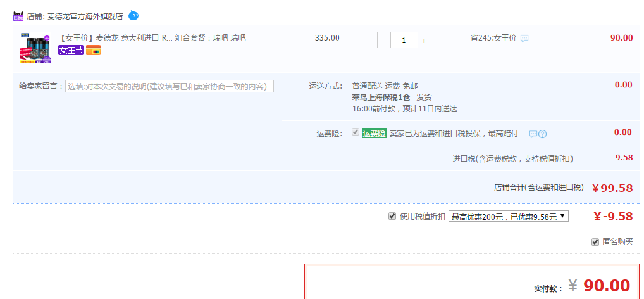
Task: Click the tax discount amount ¥-9.58
Action: [613, 216]
